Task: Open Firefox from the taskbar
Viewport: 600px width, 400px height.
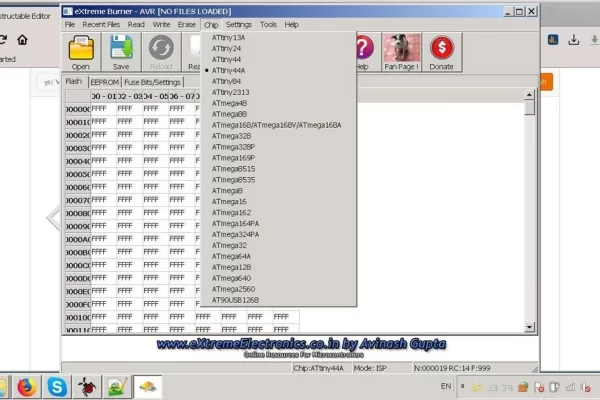Action: tap(27, 387)
